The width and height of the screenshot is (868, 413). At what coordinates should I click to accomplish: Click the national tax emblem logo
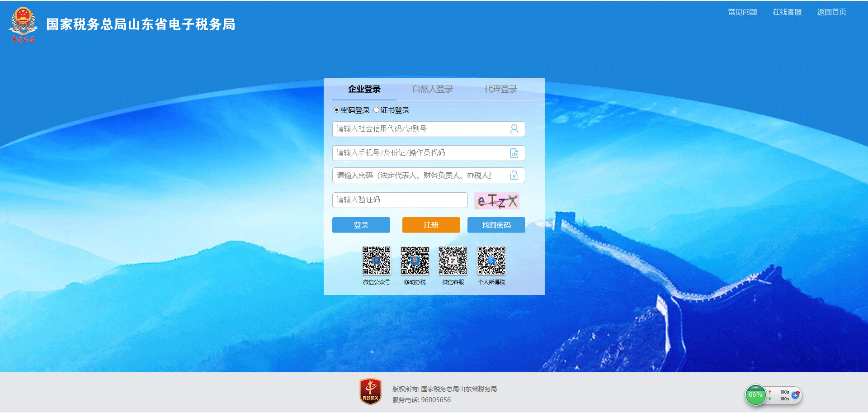[23, 25]
